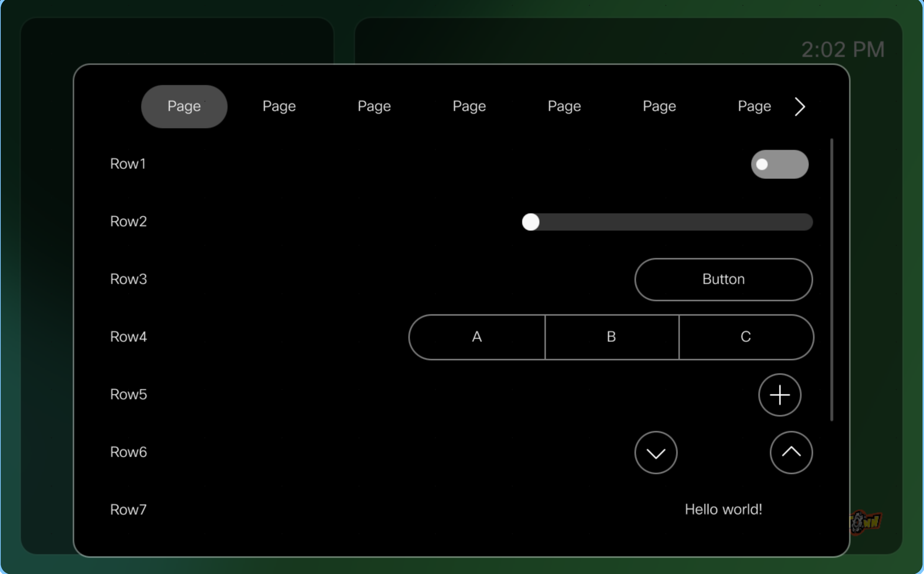
Task: Click the down chevron button in Row6
Action: (x=656, y=453)
